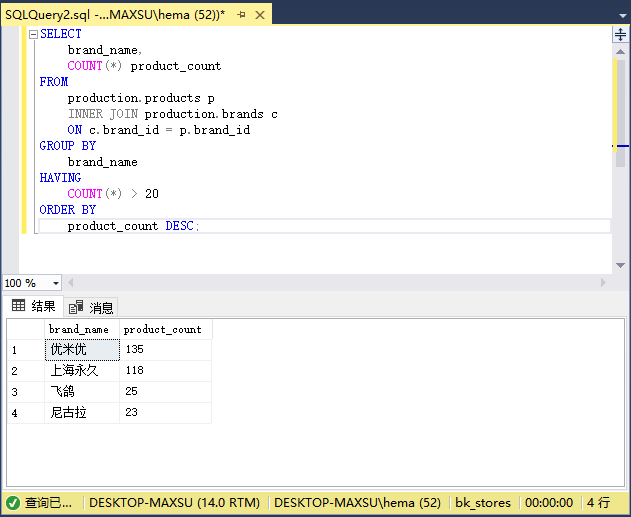Viewport: 631px width, 517px height.
Task: Switch to the 消息 tab
Action: click(x=91, y=308)
